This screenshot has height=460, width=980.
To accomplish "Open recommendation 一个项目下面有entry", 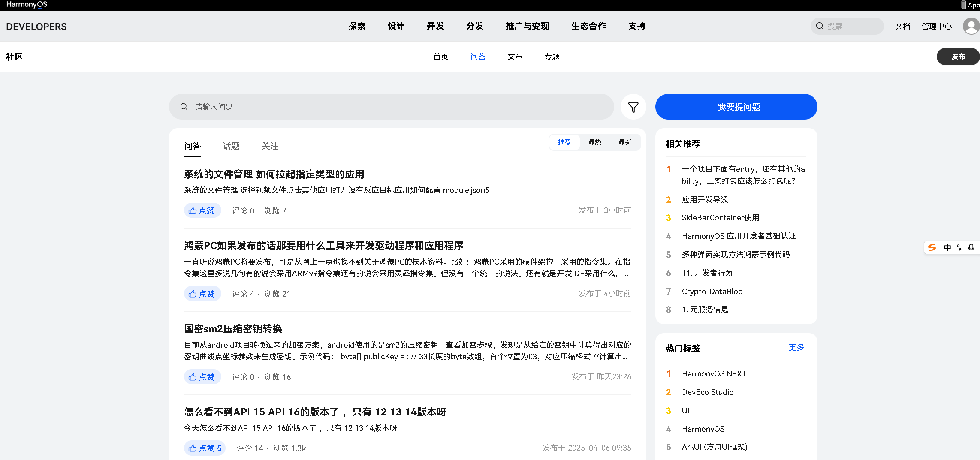I will point(743,175).
